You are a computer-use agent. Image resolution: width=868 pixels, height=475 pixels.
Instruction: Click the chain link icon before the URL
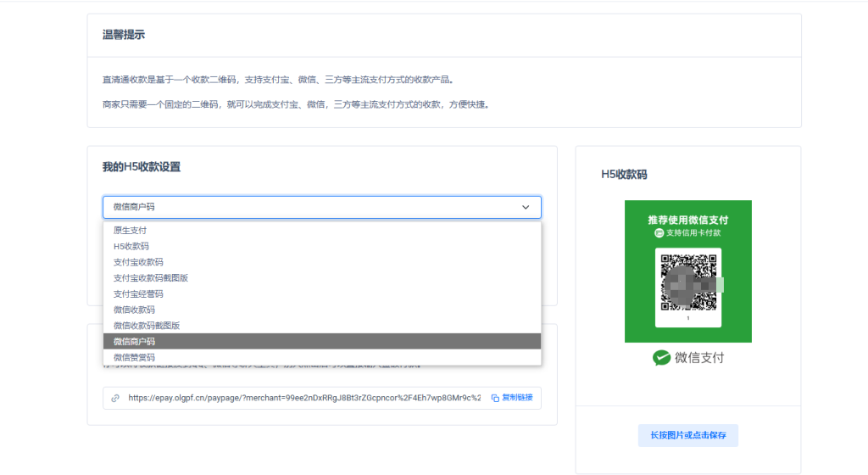click(115, 398)
